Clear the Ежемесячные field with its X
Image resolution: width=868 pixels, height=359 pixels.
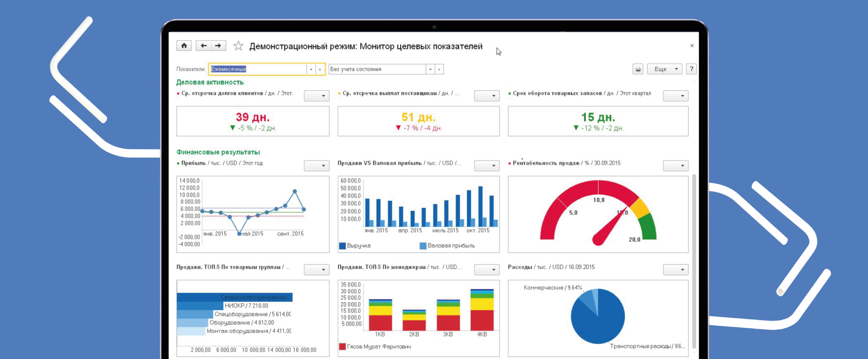320,69
